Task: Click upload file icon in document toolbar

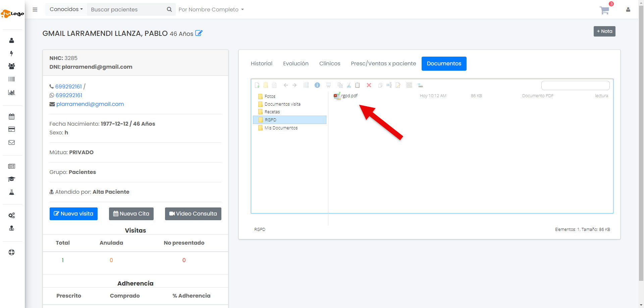Action: coord(257,85)
